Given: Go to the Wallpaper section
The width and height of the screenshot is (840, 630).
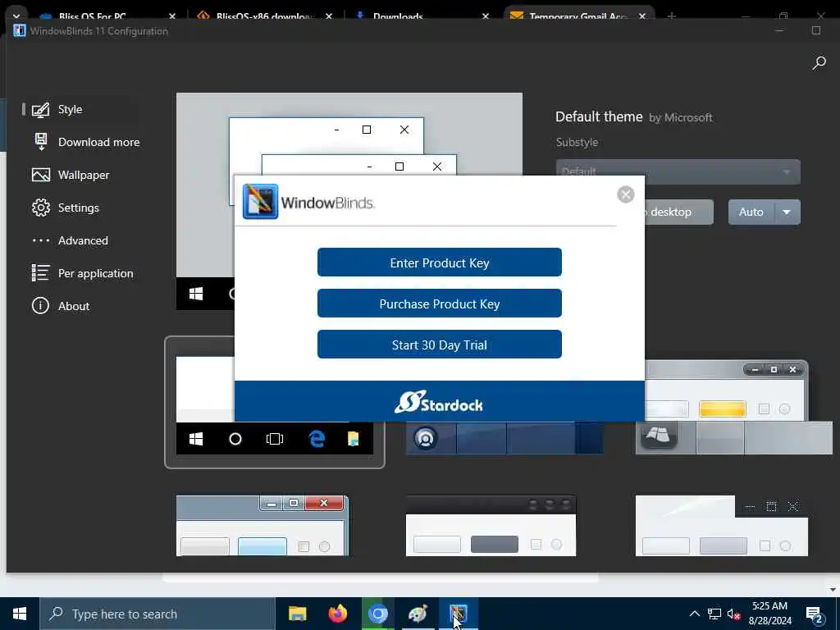Looking at the screenshot, I should (x=84, y=175).
